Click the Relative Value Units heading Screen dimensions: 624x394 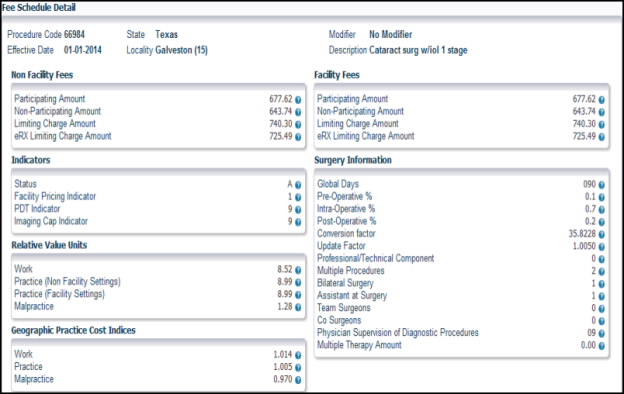pos(49,245)
